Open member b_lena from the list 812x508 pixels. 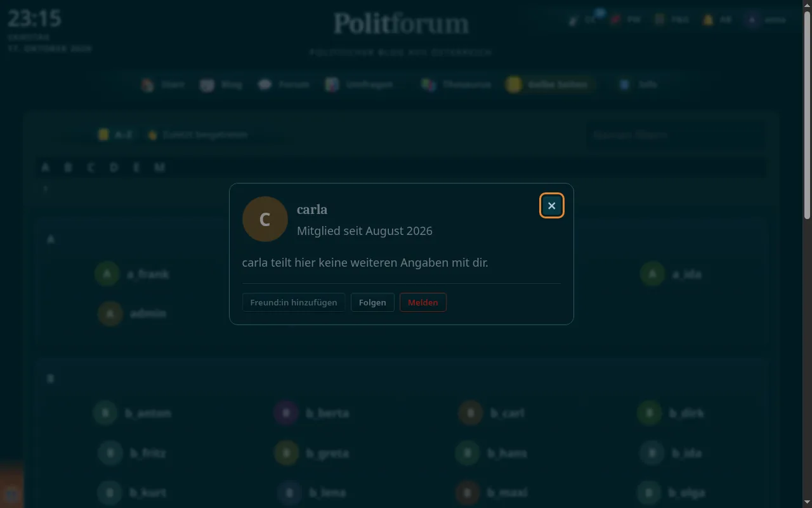312,493
